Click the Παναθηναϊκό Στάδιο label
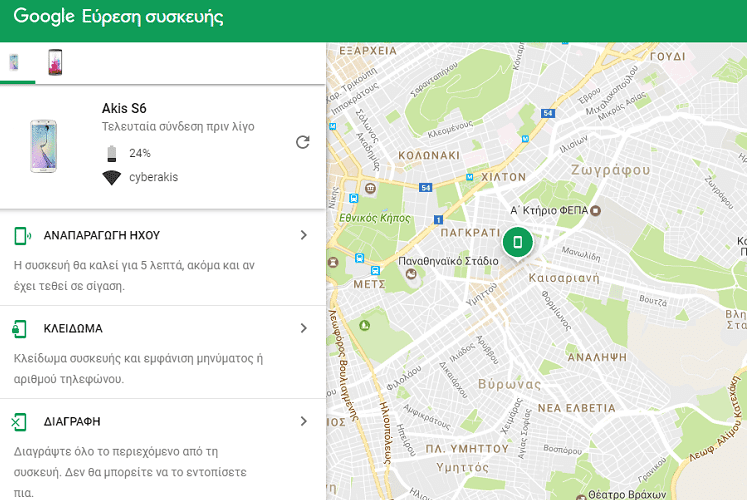The image size is (747, 500). pos(448,261)
